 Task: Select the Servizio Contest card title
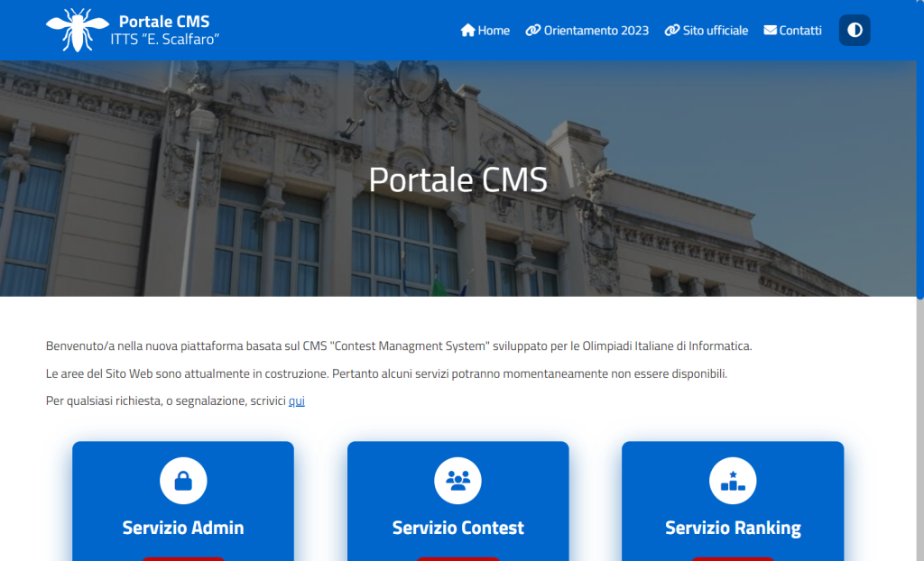(x=457, y=528)
